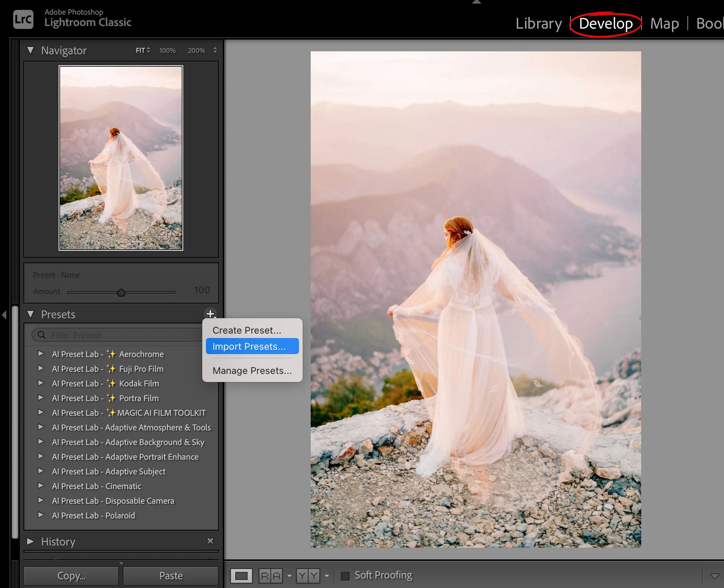The width and height of the screenshot is (724, 588).
Task: Open toolbar options triangle at right
Action: click(x=714, y=576)
